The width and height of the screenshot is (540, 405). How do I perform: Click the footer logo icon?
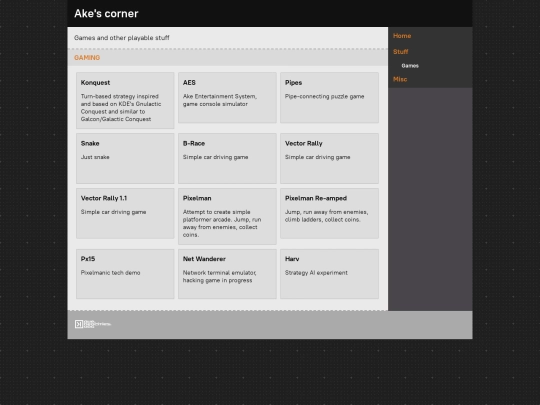tap(93, 324)
